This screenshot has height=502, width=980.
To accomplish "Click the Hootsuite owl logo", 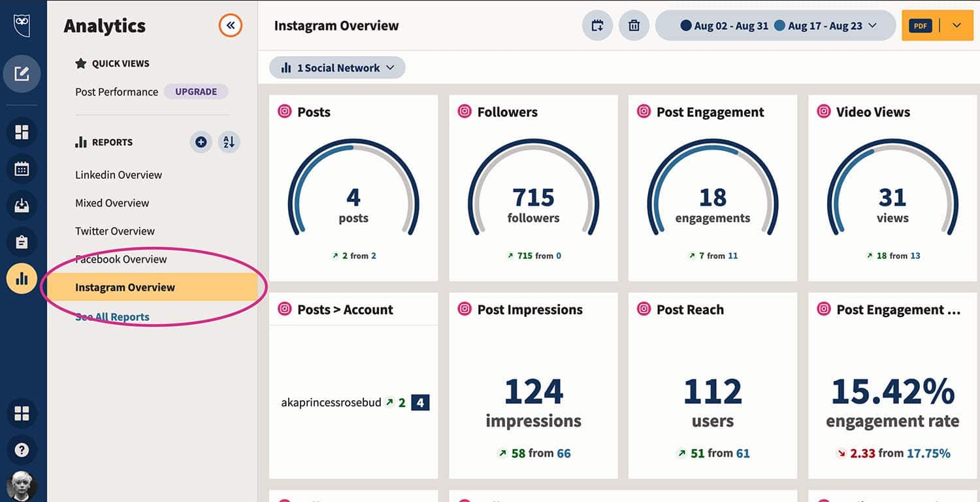I will click(22, 25).
